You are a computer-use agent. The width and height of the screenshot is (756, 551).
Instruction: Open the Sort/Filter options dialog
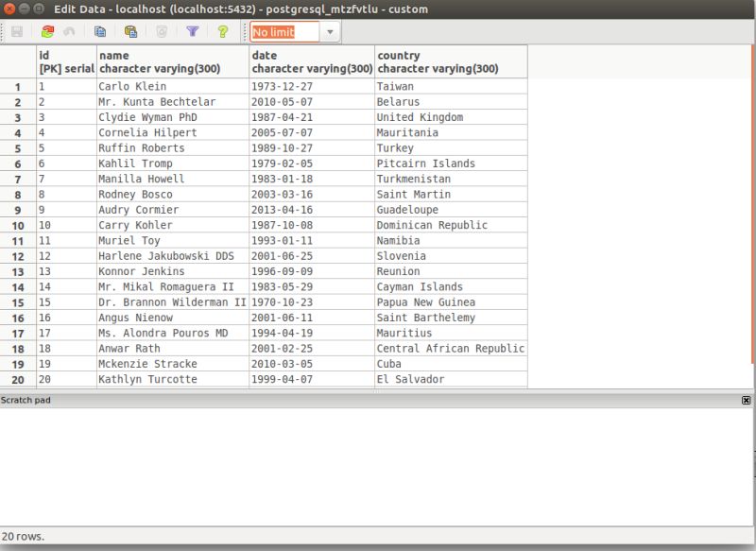(x=189, y=31)
